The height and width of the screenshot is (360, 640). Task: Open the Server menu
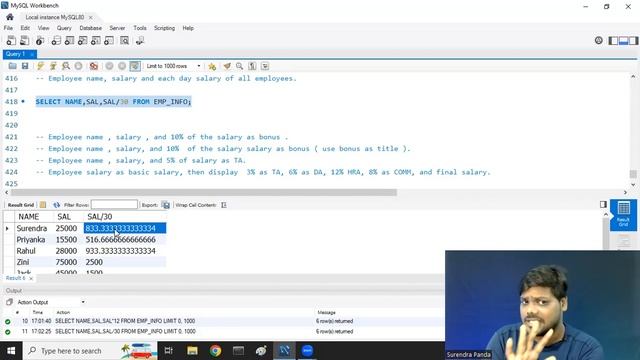pyautogui.click(x=117, y=28)
